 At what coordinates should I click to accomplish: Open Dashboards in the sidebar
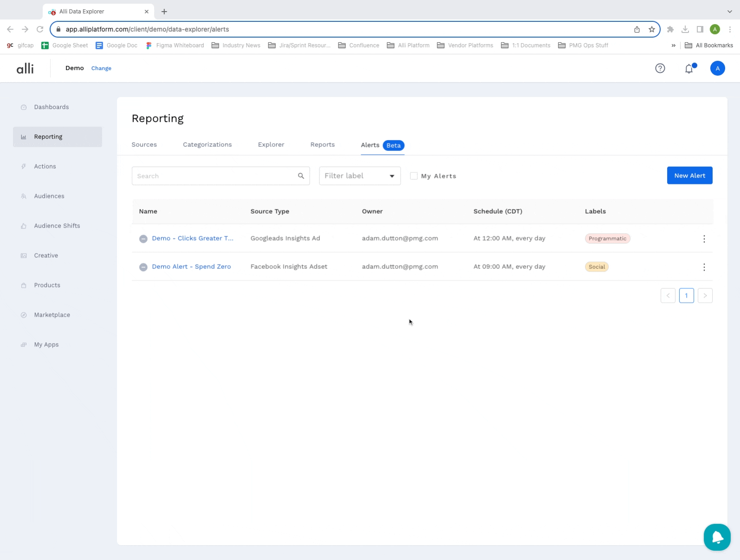51,107
